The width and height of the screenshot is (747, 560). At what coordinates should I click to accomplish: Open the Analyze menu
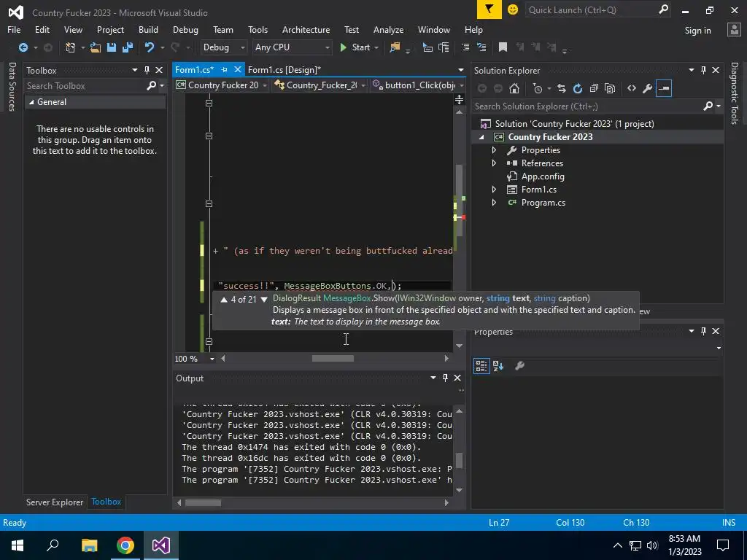[x=388, y=29]
